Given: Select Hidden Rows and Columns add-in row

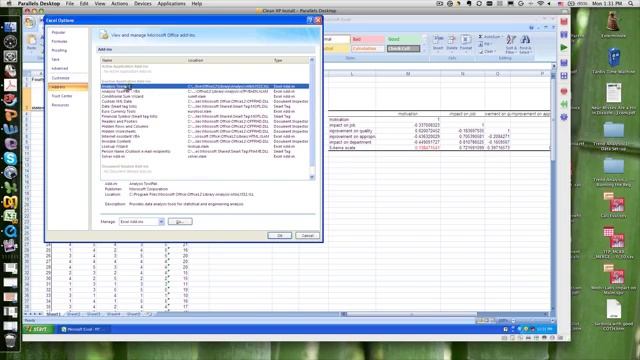Looking at the screenshot, I should click(x=205, y=126).
